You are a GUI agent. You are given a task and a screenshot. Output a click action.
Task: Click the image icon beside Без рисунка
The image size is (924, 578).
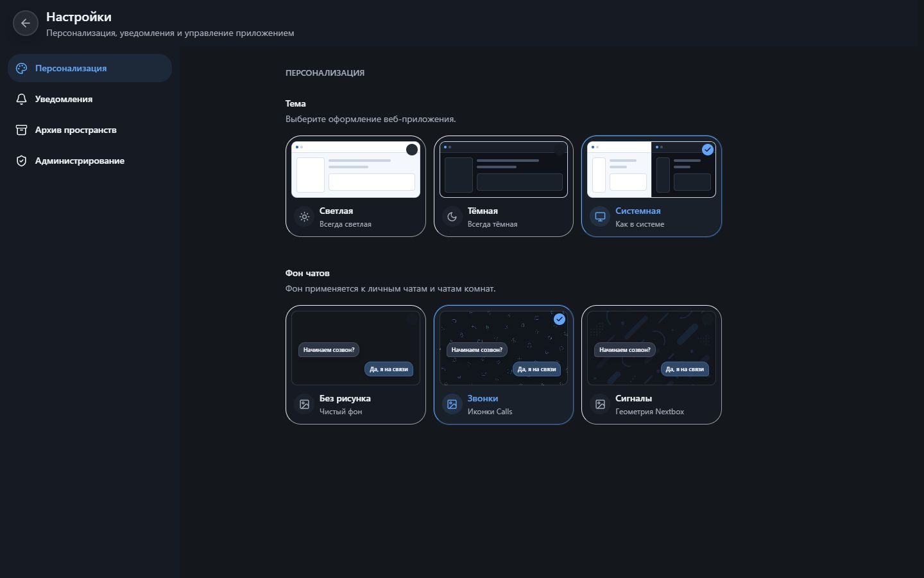point(305,405)
